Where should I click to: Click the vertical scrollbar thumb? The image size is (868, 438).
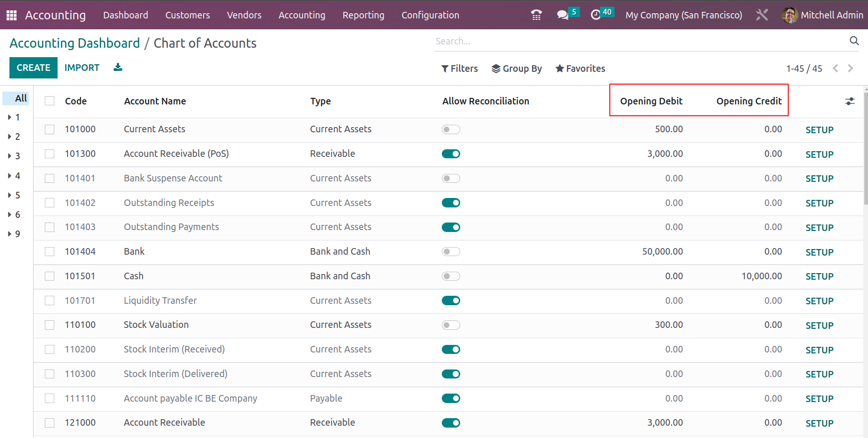coord(866,147)
